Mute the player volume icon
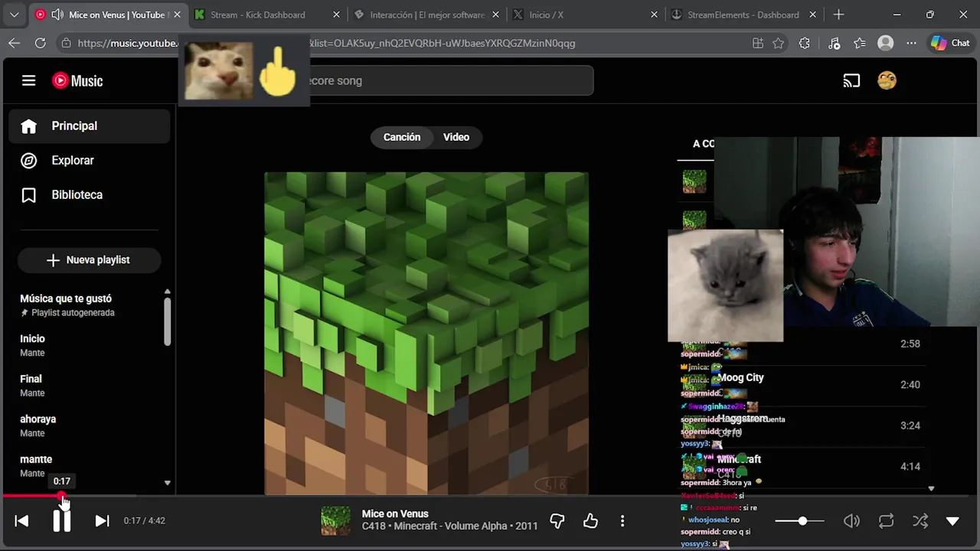The image size is (980, 551). [x=851, y=521]
